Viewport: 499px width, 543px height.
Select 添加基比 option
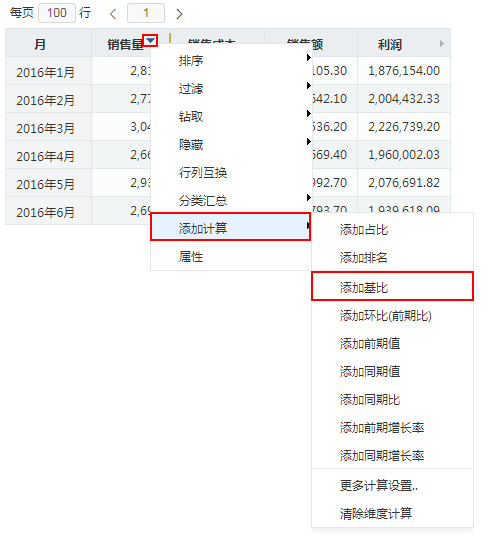392,286
